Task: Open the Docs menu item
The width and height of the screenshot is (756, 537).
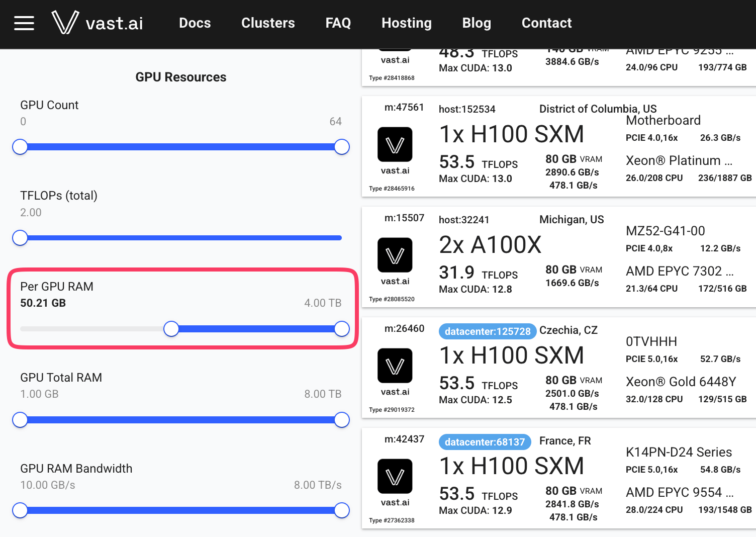Action: click(195, 23)
